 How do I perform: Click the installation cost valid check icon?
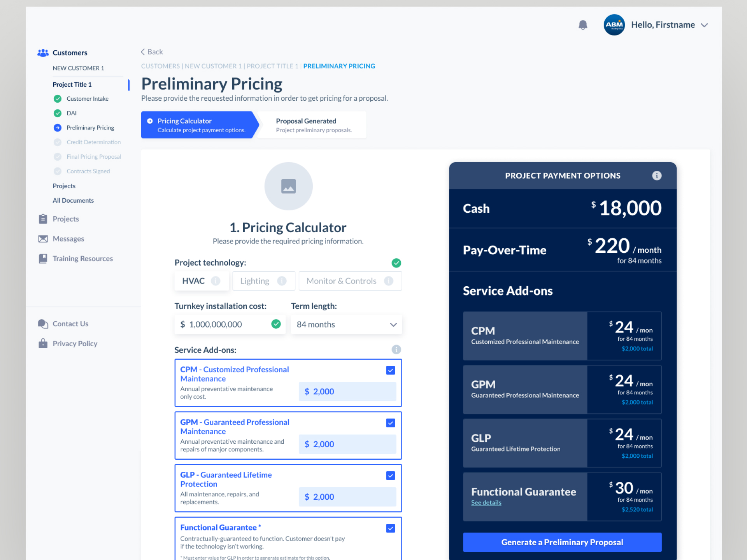(x=276, y=324)
